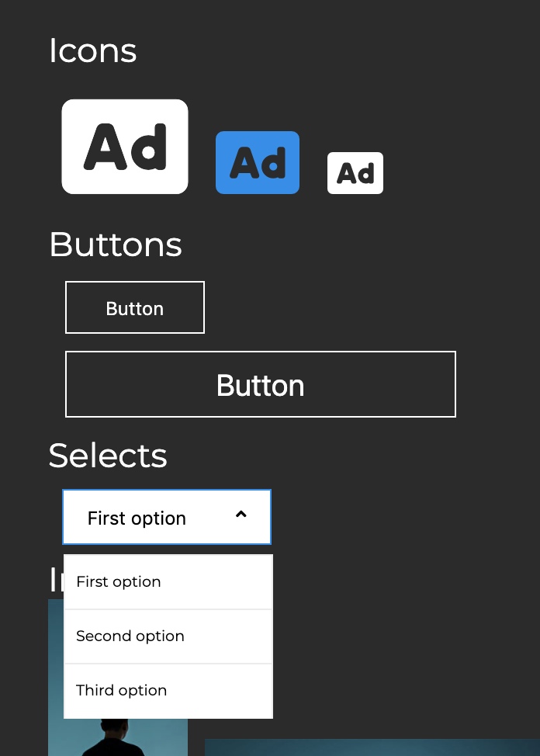
Task: Click the Icons section heading
Action: coord(92,51)
